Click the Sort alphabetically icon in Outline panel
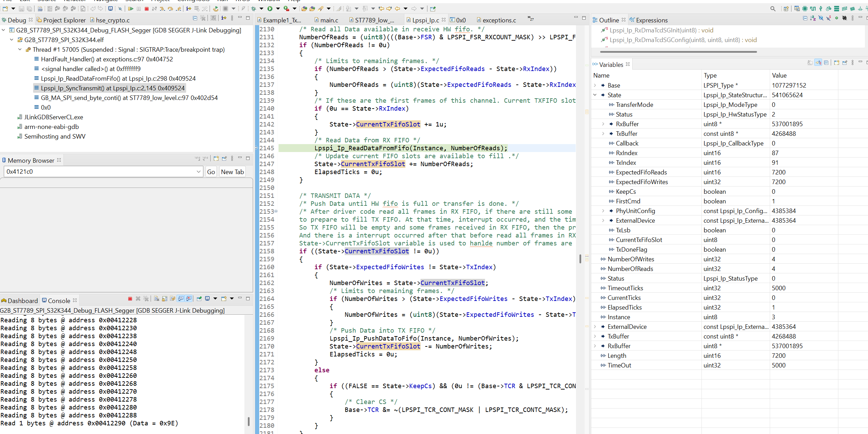Viewport: 868px width, 434px height. pos(813,18)
